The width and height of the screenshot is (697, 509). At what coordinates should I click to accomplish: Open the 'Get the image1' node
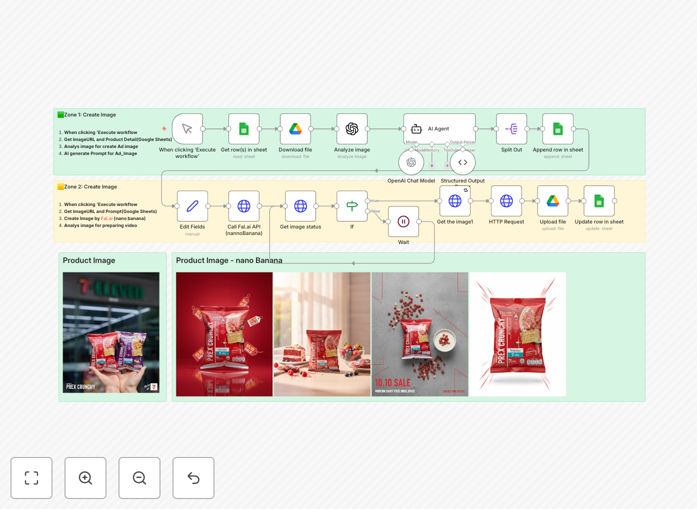[455, 201]
